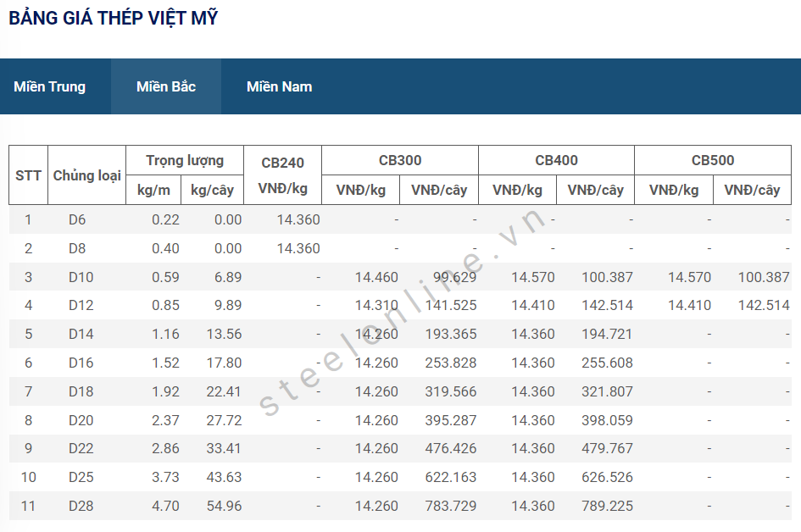Click the 14.360 CB240 price for D8
The height and width of the screenshot is (532, 801).
pyautogui.click(x=298, y=249)
